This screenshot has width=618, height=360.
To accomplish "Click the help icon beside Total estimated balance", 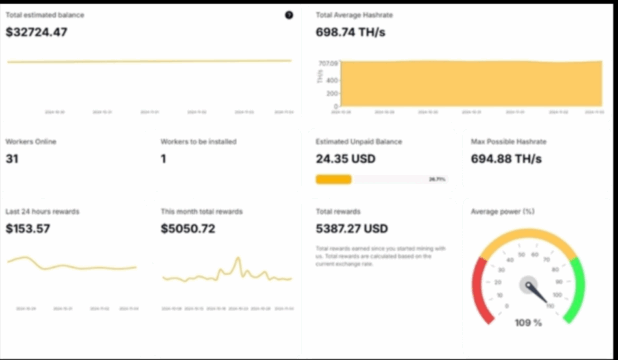I will coord(289,15).
